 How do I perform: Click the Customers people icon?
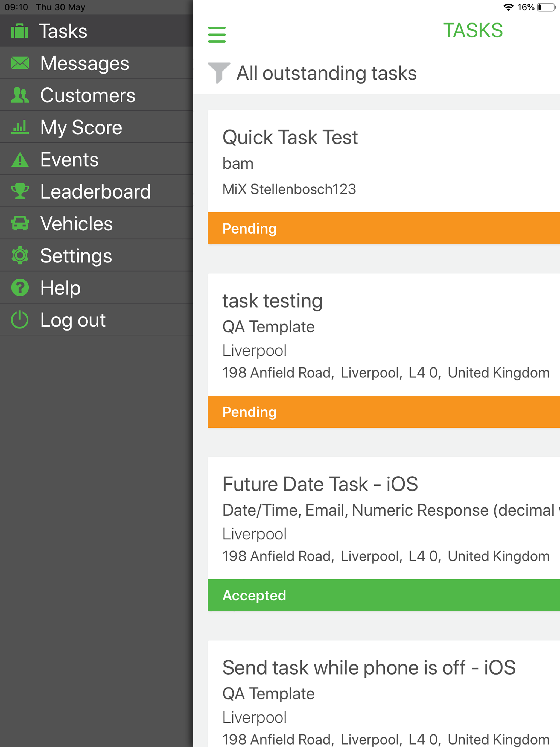(x=20, y=95)
